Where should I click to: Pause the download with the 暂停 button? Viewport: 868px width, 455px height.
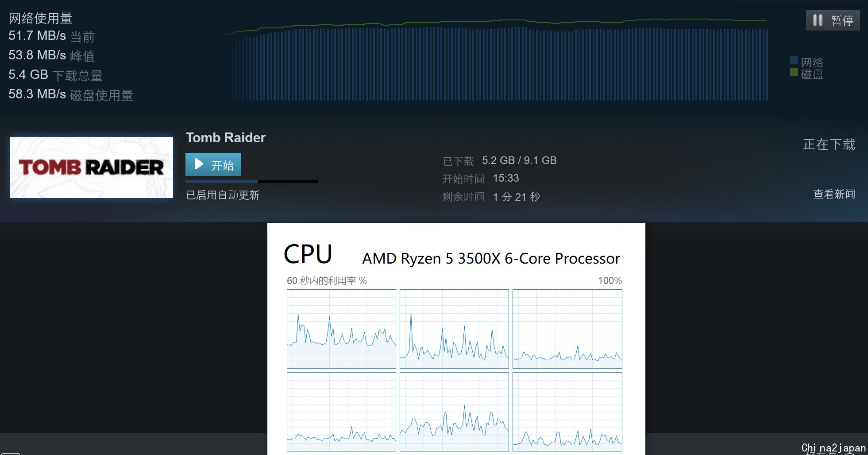pyautogui.click(x=833, y=20)
